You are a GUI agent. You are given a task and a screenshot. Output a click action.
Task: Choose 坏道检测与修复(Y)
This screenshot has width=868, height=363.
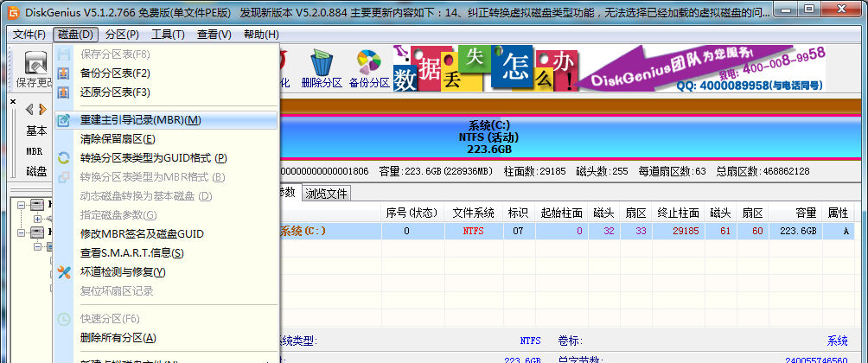tap(166, 271)
